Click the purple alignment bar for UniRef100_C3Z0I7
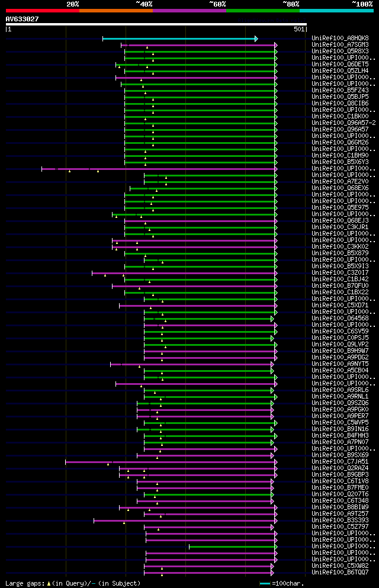 (184, 274)
